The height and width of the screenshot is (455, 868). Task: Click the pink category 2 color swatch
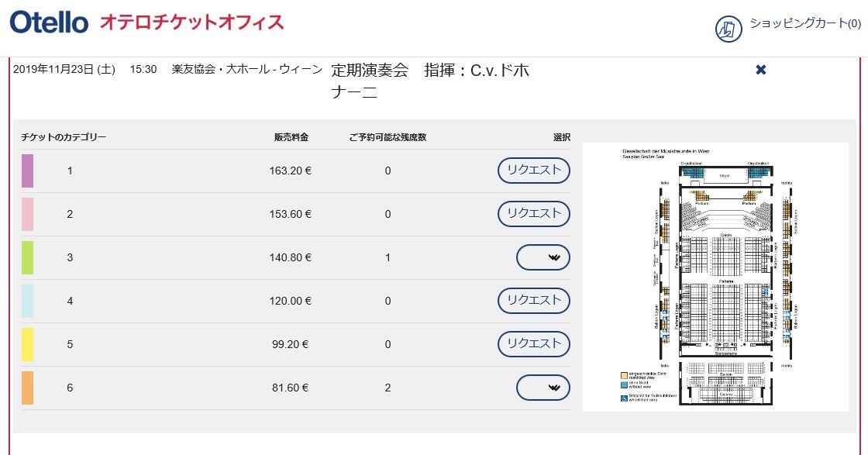pyautogui.click(x=28, y=215)
